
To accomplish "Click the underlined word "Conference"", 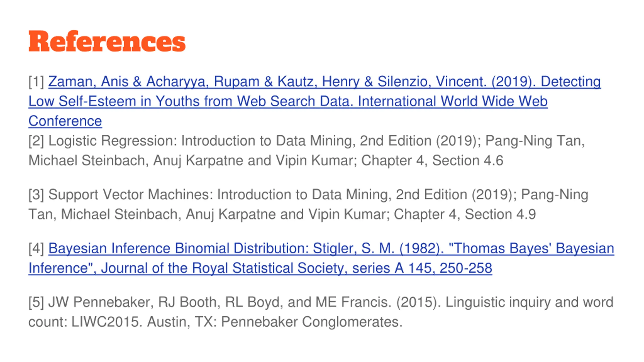I will (x=65, y=121).
